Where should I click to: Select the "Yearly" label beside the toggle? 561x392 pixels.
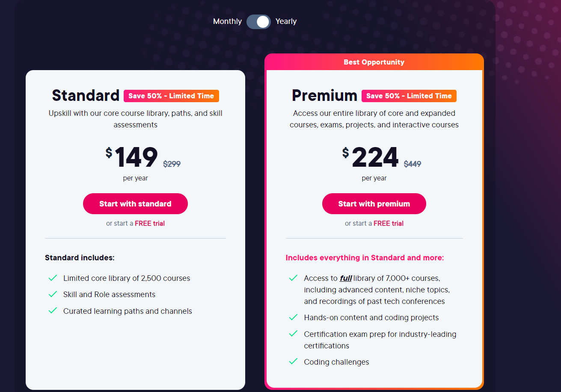point(286,21)
